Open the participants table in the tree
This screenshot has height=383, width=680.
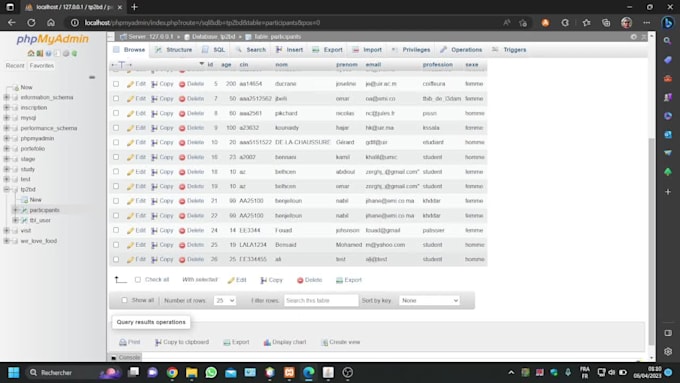(44, 210)
